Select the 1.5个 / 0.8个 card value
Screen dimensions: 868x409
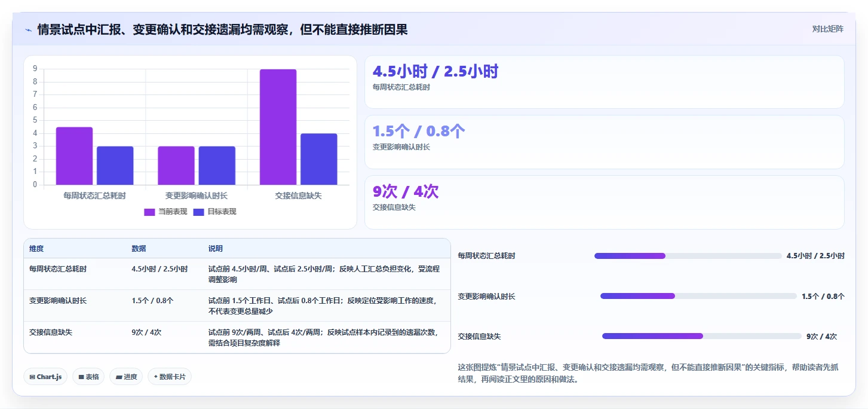(419, 132)
